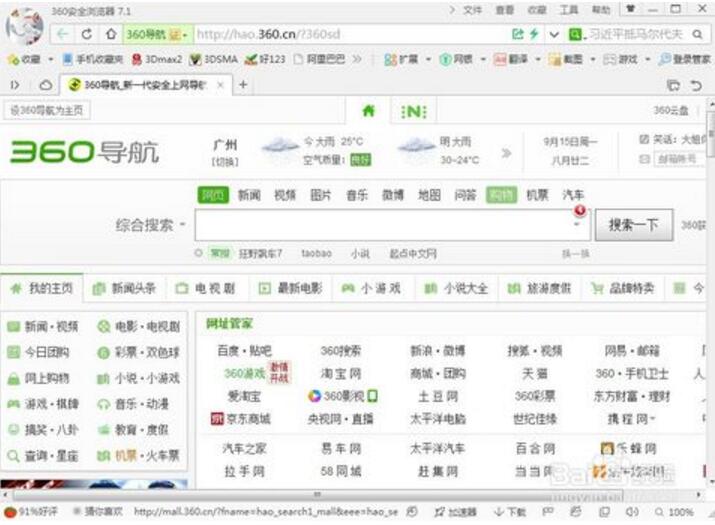Image resolution: width=715 pixels, height=525 pixels.
Task: Go back with the back arrow button
Action: (x=62, y=34)
